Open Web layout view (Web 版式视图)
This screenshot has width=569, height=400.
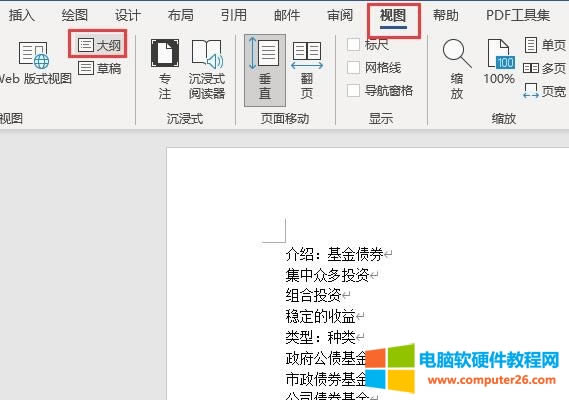[x=34, y=63]
